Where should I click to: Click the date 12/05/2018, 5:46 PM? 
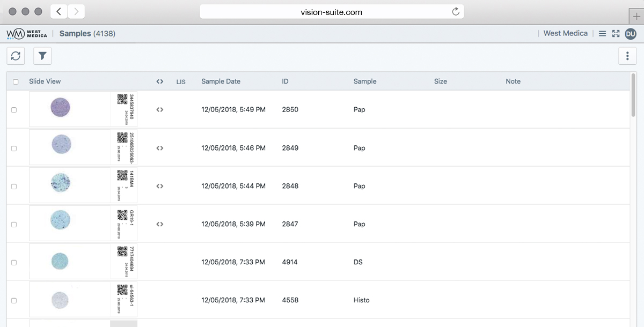coord(233,148)
